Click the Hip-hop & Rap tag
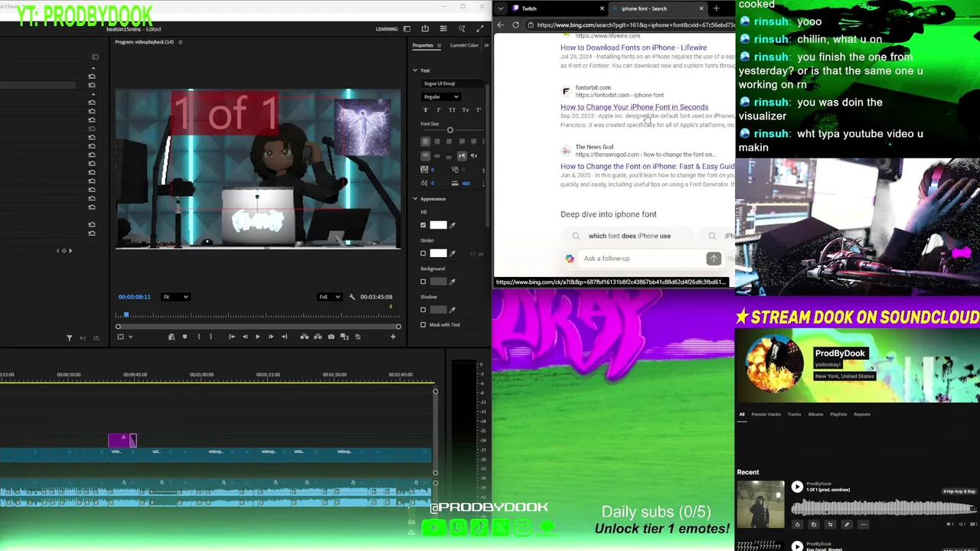The height and width of the screenshot is (551, 980). 959,491
